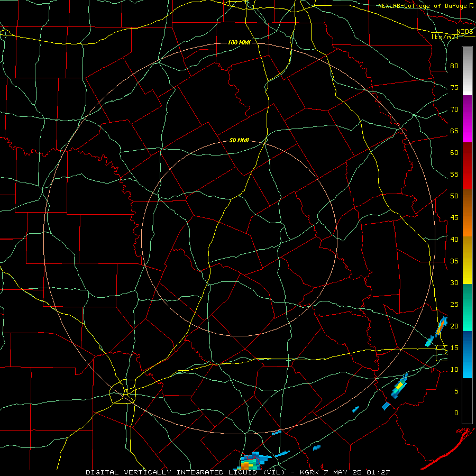Click "DIGITAL VERTICALLY INTEGRATED LIQUID (VIL)" product title
Viewport: 476px width, 476px height.
(186, 472)
